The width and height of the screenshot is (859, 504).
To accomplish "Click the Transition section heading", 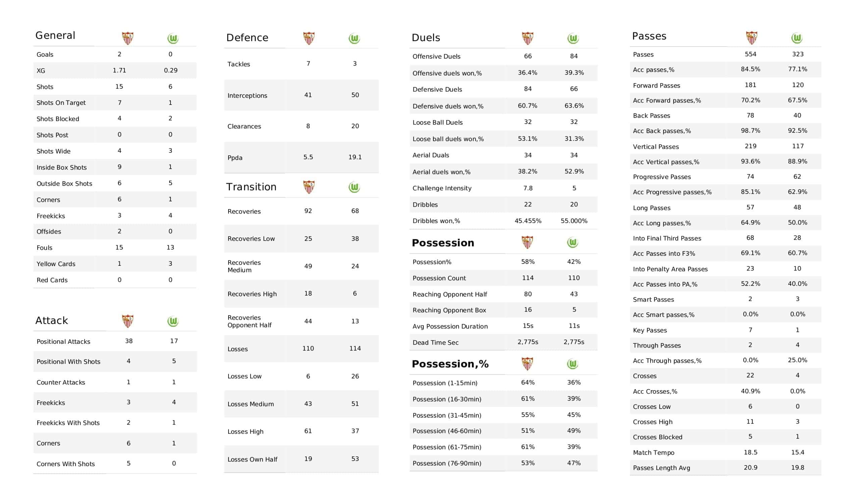I will tap(251, 187).
